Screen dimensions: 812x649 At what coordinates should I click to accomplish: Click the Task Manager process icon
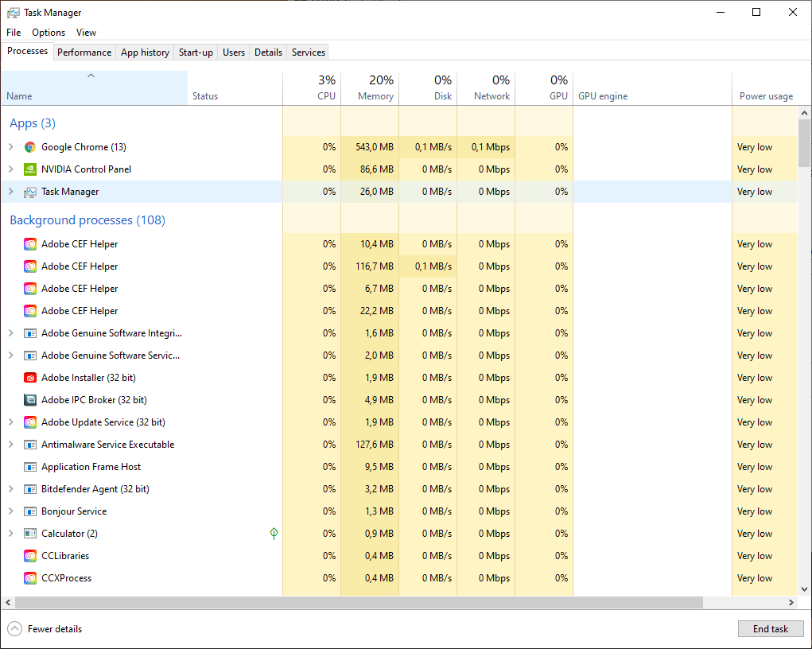tap(30, 192)
